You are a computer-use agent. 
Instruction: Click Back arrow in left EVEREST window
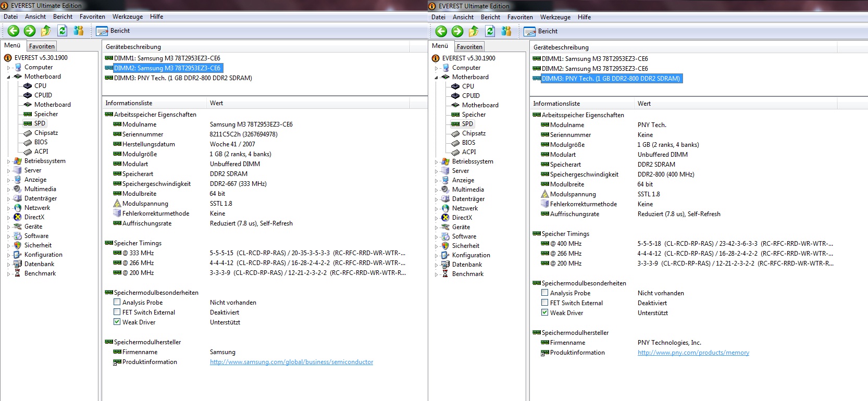click(x=14, y=31)
